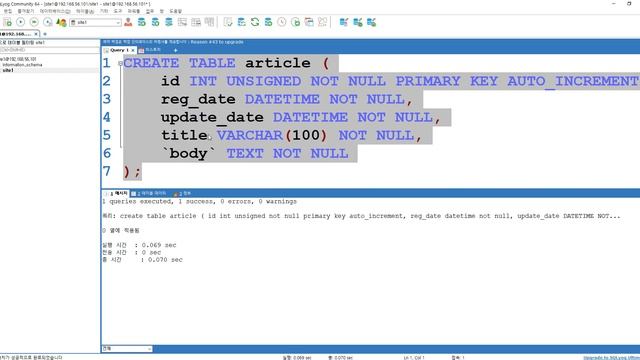Open the 데이터베이스 menu
The width and height of the screenshot is (640, 360).
tap(55, 11)
